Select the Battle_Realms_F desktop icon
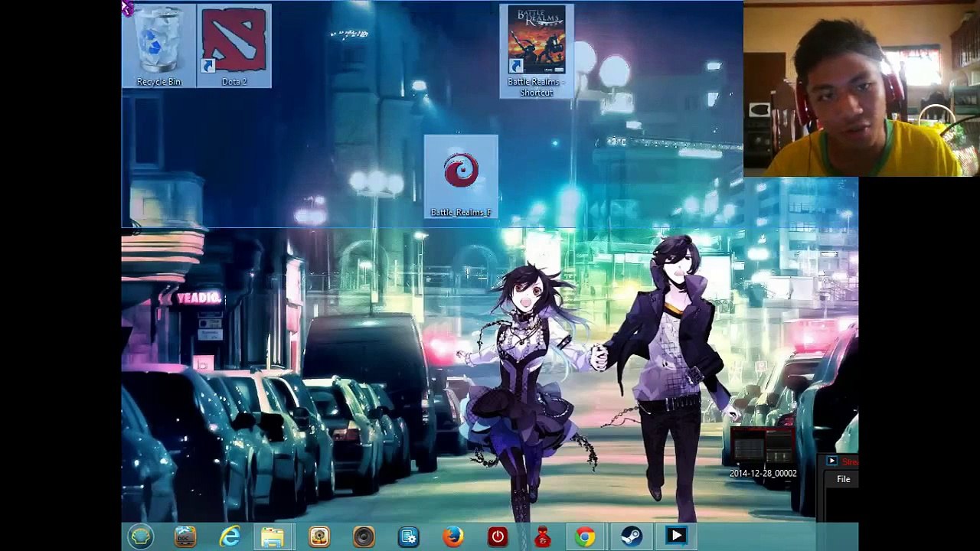Viewport: 980px width, 551px height. 461,177
